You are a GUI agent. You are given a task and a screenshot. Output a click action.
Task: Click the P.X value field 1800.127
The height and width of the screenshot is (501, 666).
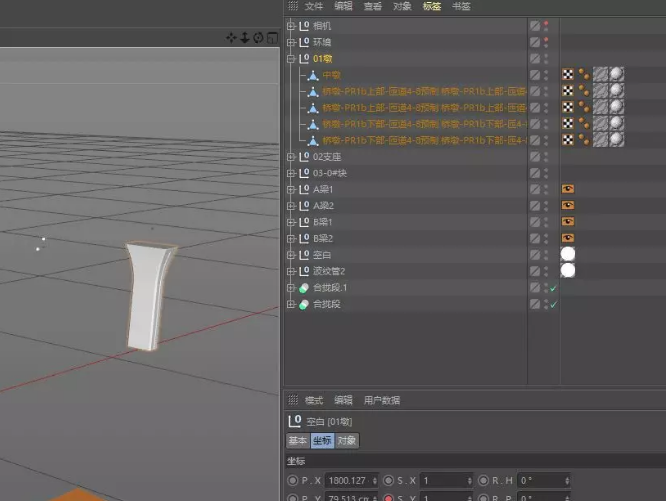[x=349, y=481]
